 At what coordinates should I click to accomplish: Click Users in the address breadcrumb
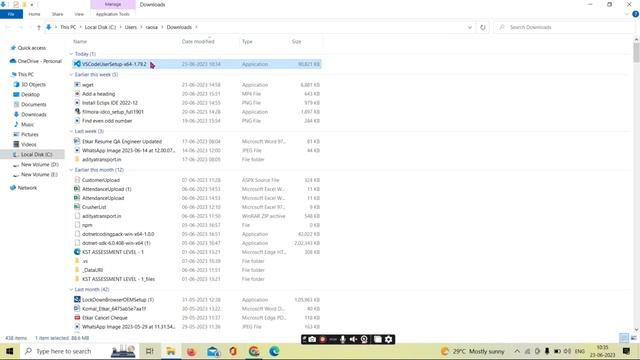[131, 27]
